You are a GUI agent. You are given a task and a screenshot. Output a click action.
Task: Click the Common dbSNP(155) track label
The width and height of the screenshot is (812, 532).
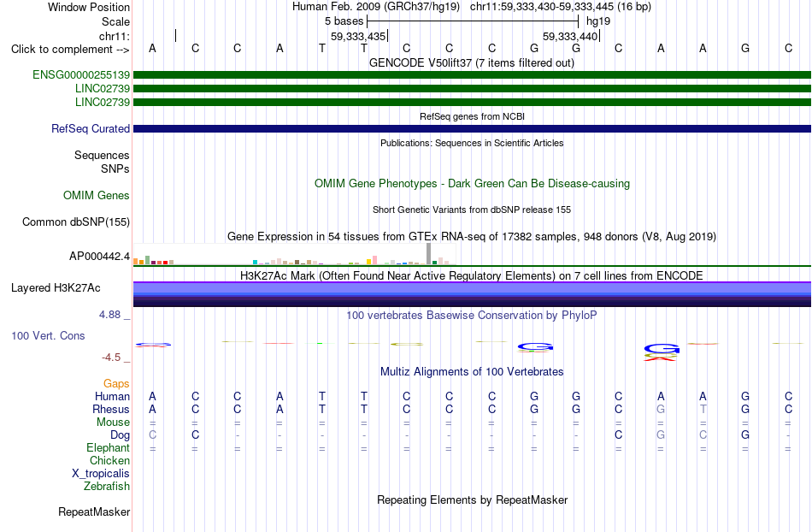(x=76, y=222)
